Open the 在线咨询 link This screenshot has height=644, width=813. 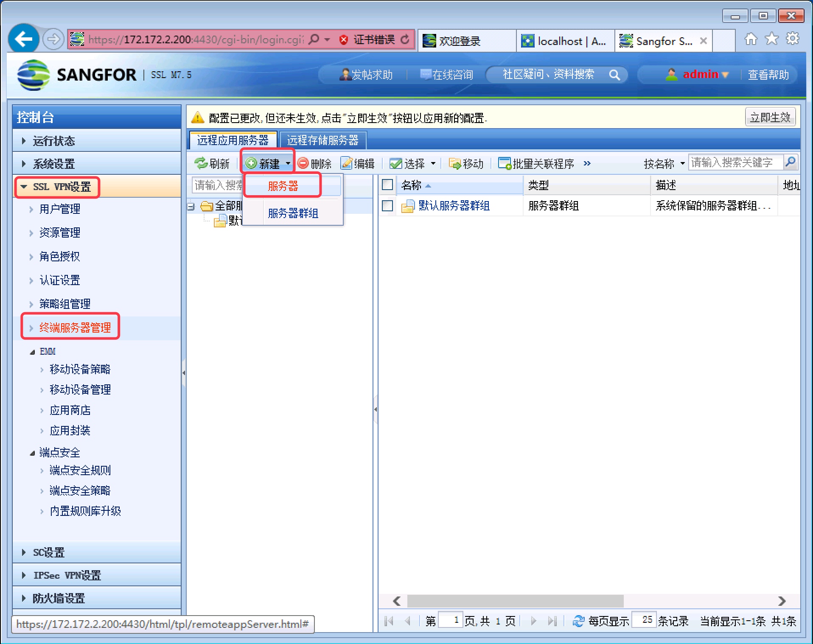point(446,75)
